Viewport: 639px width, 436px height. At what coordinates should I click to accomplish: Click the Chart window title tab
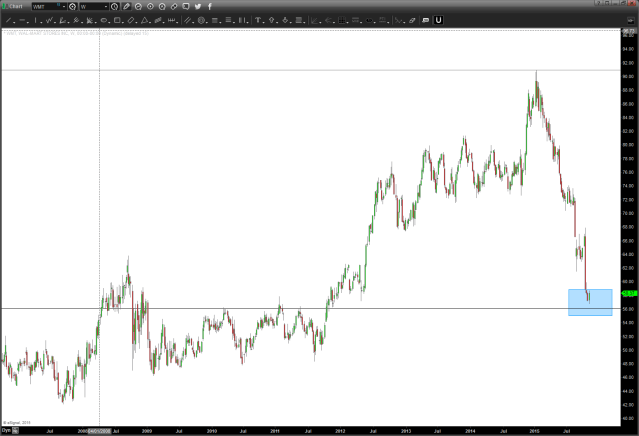coord(16,6)
